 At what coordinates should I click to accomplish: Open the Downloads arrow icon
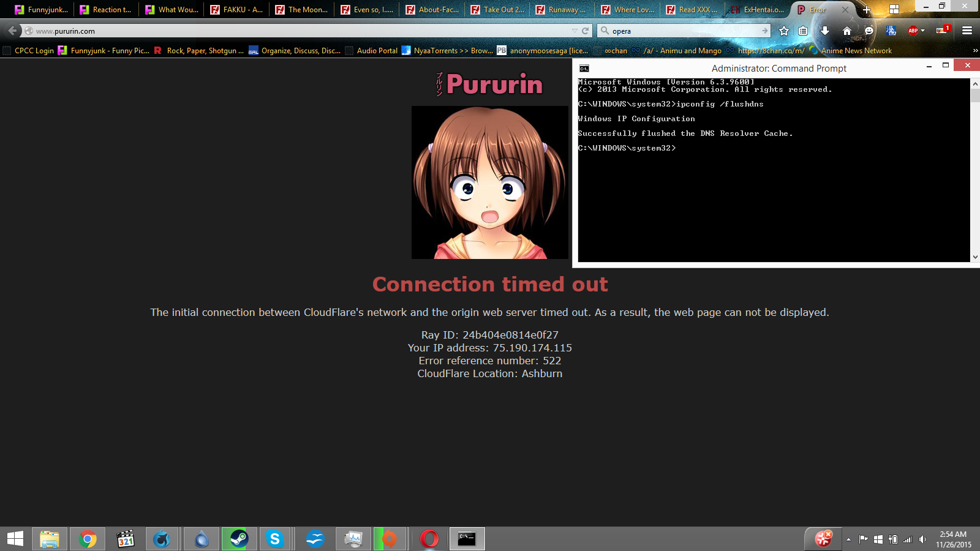825,31
